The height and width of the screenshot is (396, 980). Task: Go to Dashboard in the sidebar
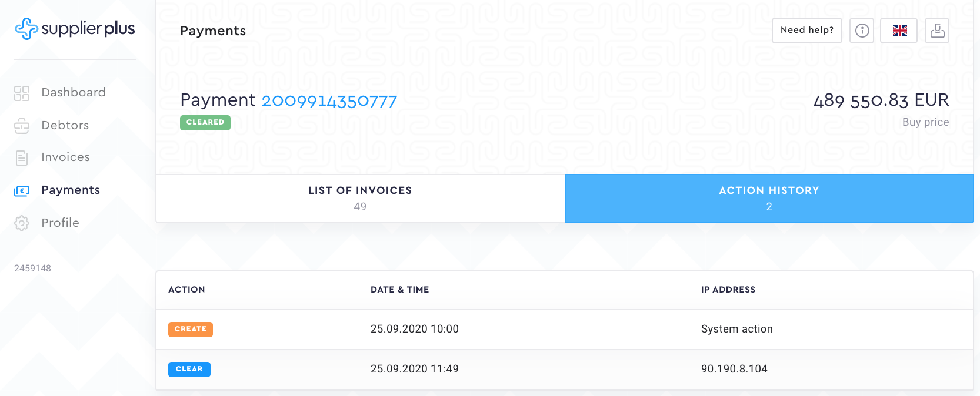[74, 92]
